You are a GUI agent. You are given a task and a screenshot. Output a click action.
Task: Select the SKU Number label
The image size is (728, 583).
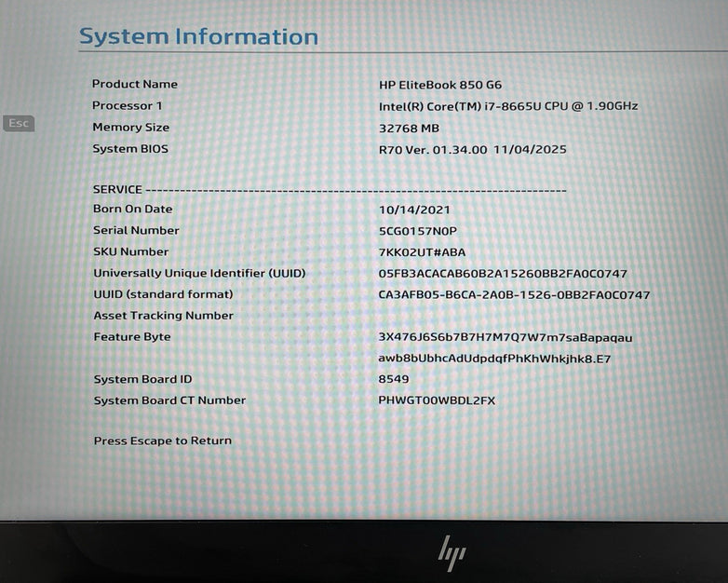pyautogui.click(x=131, y=251)
